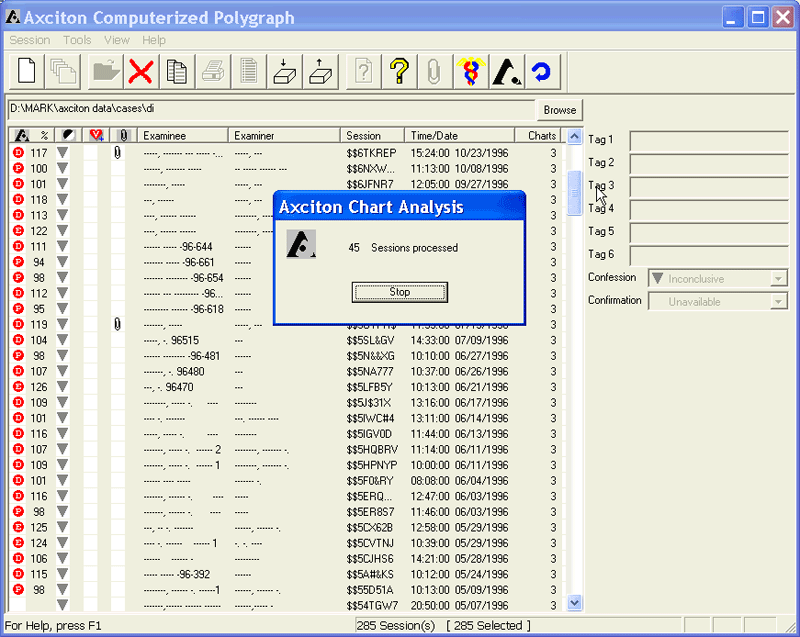Sort list by Charts column header
The width and height of the screenshot is (800, 637).
point(538,136)
